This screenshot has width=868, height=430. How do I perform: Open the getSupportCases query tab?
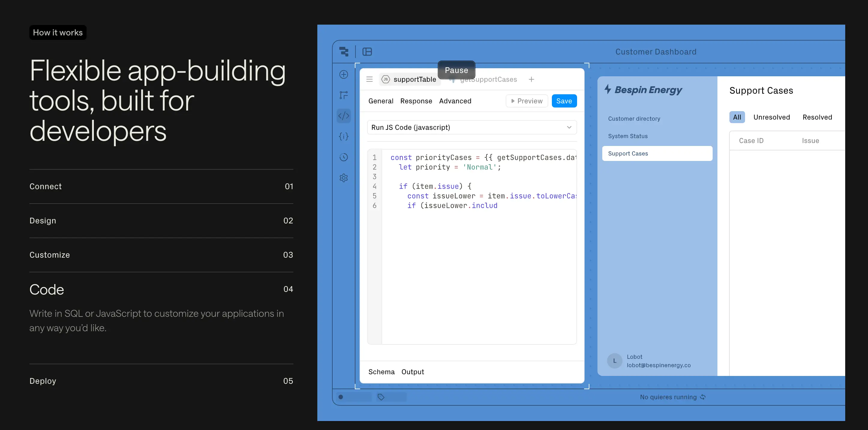pyautogui.click(x=488, y=79)
